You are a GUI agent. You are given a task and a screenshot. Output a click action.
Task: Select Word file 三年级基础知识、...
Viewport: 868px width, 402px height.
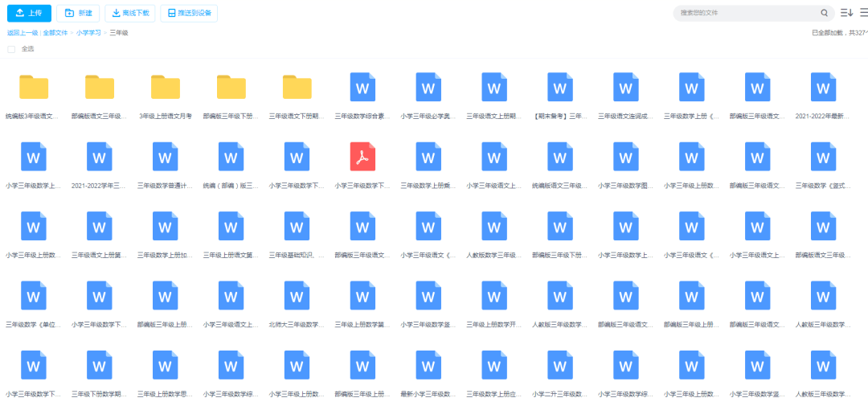(x=297, y=226)
